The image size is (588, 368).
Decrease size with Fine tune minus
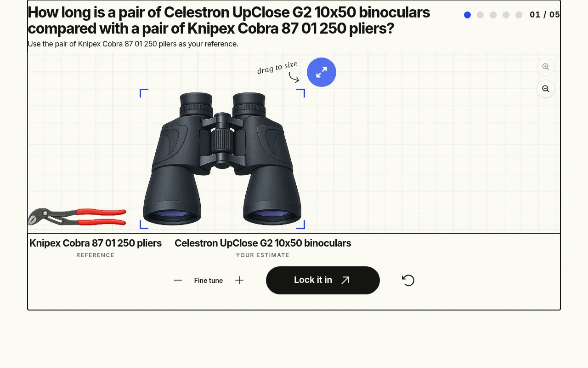(178, 280)
